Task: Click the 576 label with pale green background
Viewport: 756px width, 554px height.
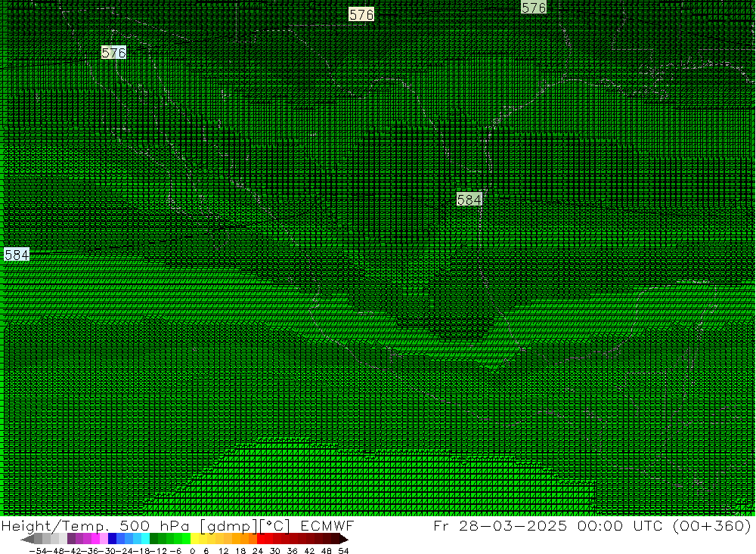Action: coord(534,8)
